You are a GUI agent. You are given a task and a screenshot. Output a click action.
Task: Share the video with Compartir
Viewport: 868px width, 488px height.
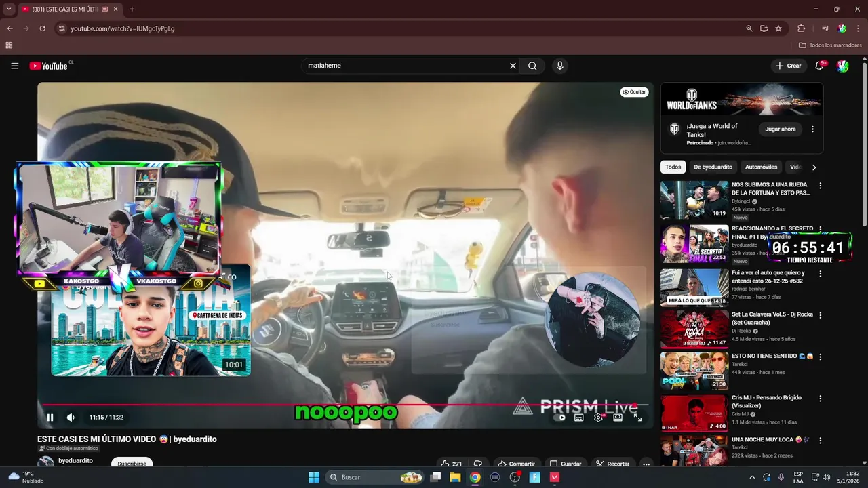pos(516,464)
